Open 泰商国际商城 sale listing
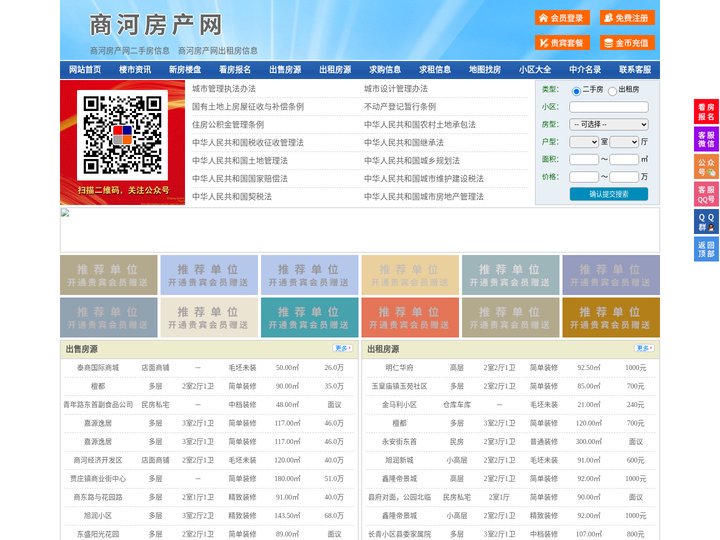Image resolution: width=720 pixels, height=540 pixels. [x=98, y=367]
